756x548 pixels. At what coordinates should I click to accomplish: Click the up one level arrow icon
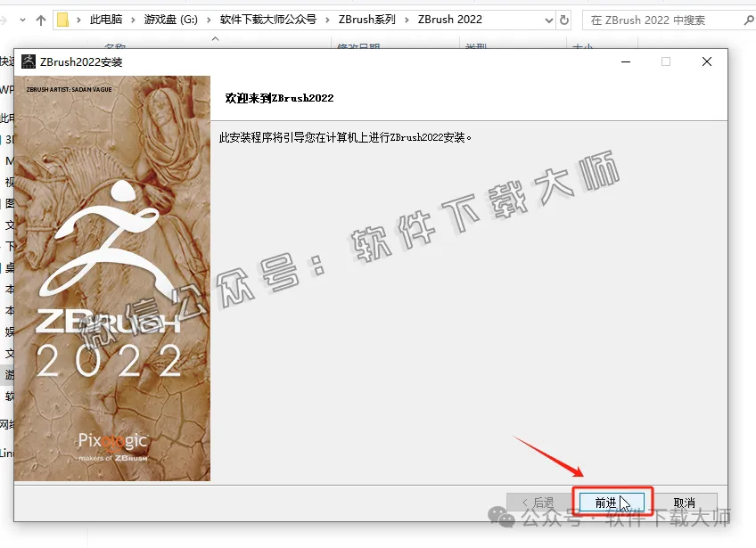40,19
